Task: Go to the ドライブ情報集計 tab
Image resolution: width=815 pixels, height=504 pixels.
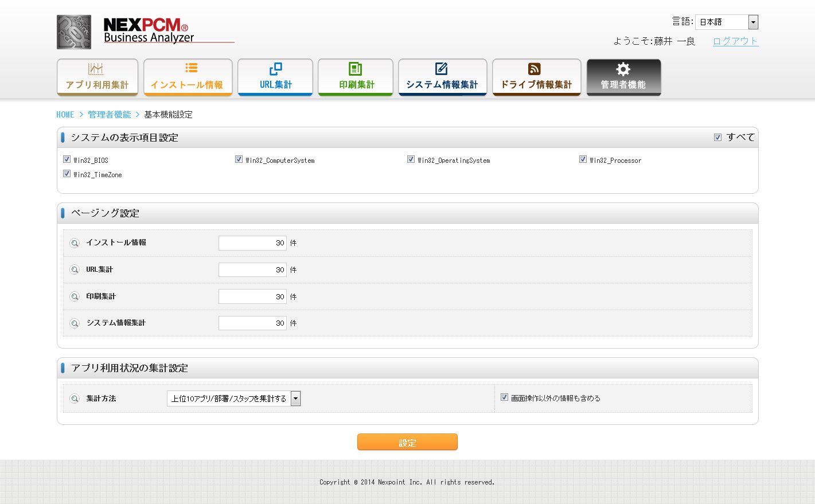Action: point(537,77)
